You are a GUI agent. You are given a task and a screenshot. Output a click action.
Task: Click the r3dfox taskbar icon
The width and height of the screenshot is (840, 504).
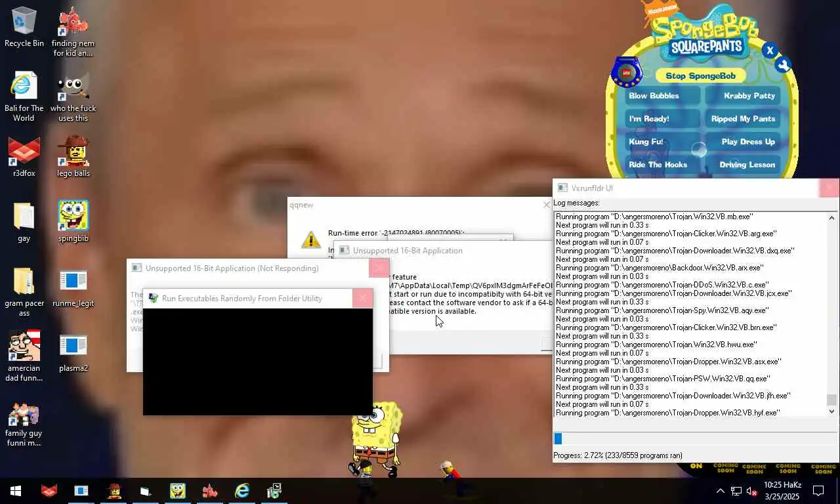pos(49,491)
